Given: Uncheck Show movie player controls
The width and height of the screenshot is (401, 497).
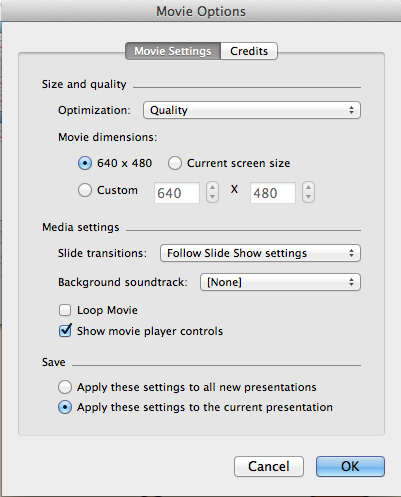Looking at the screenshot, I should [65, 331].
